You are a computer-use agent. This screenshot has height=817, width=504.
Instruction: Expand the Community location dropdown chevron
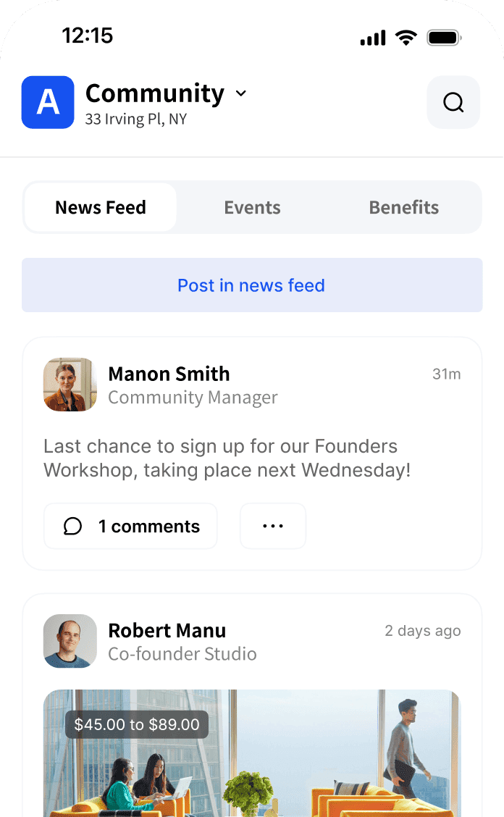tap(240, 93)
